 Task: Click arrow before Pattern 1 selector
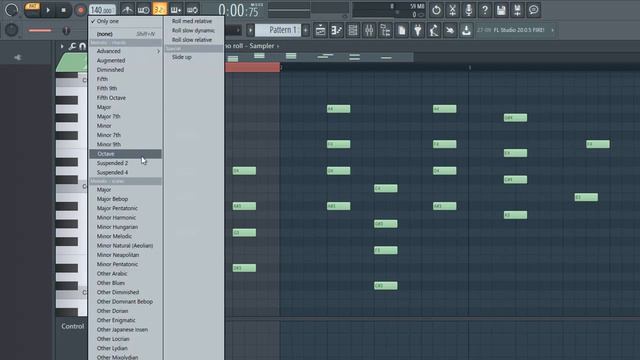[x=251, y=30]
